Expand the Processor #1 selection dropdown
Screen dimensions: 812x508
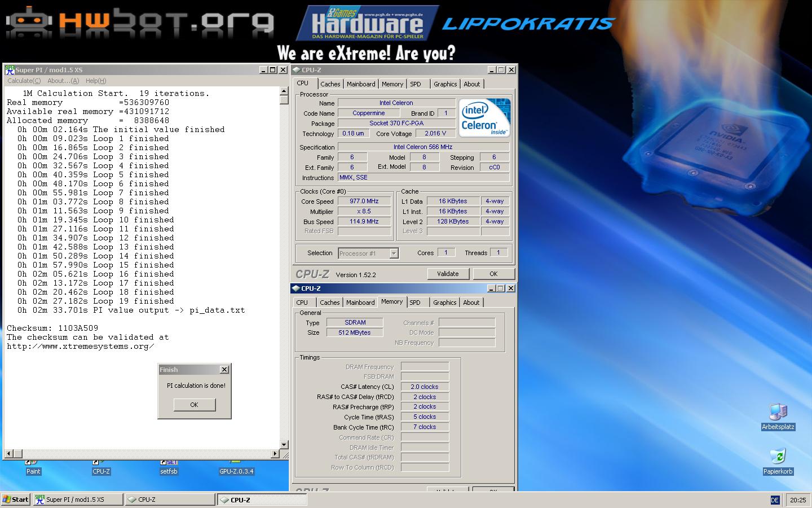tap(394, 253)
